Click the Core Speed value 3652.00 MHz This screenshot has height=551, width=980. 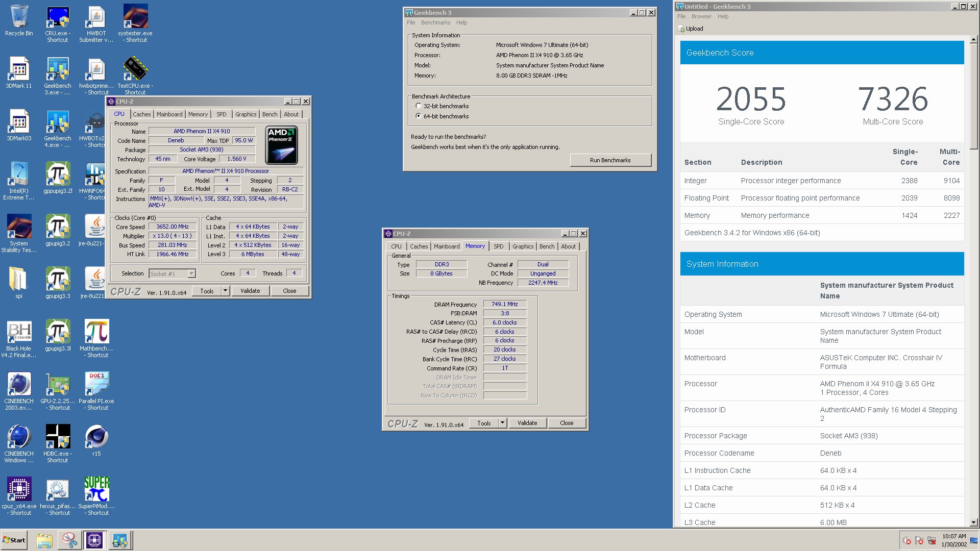point(173,227)
